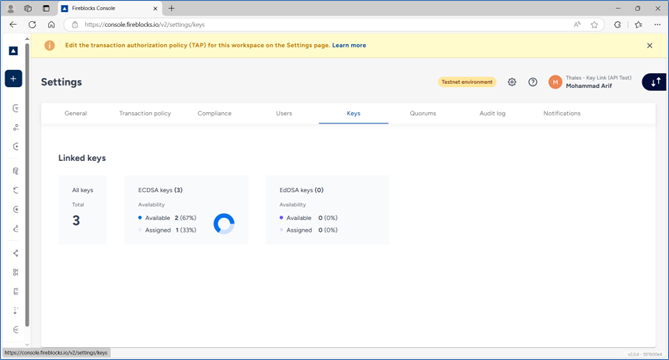
Task: Click the All keys total card
Action: (83, 209)
